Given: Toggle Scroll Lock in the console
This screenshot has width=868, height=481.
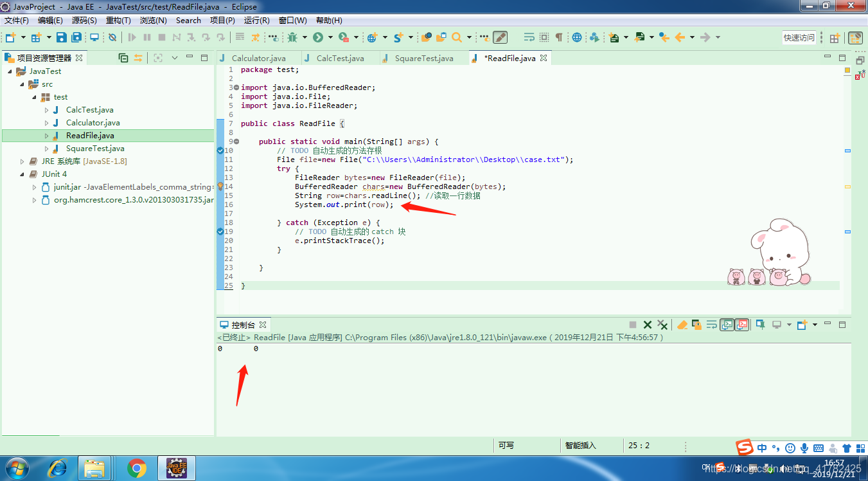Looking at the screenshot, I should (697, 325).
